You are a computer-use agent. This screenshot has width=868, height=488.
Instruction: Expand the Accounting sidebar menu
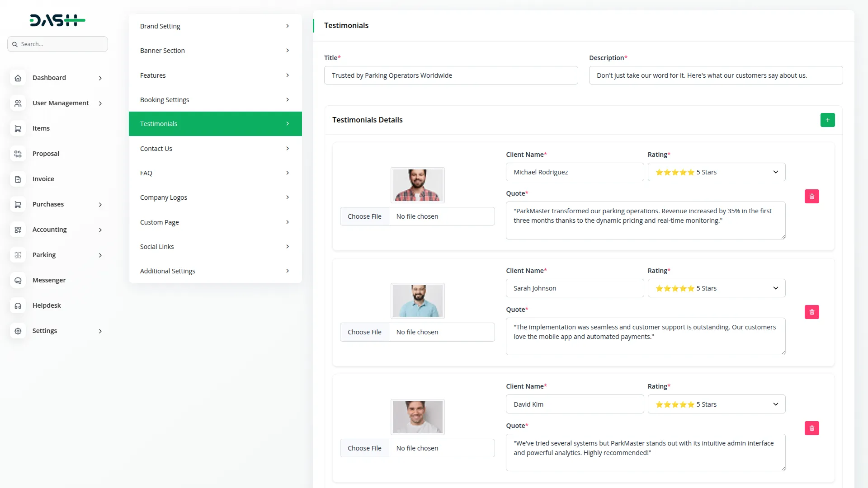click(100, 230)
